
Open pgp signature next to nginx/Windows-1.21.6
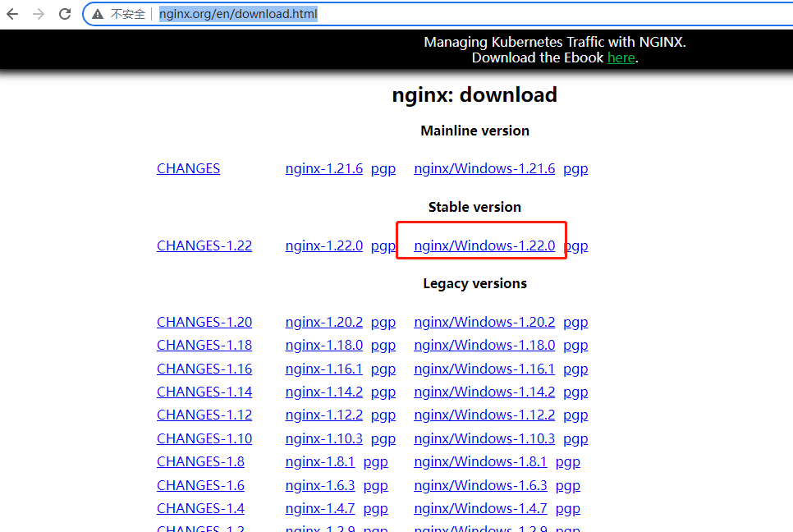coord(575,169)
